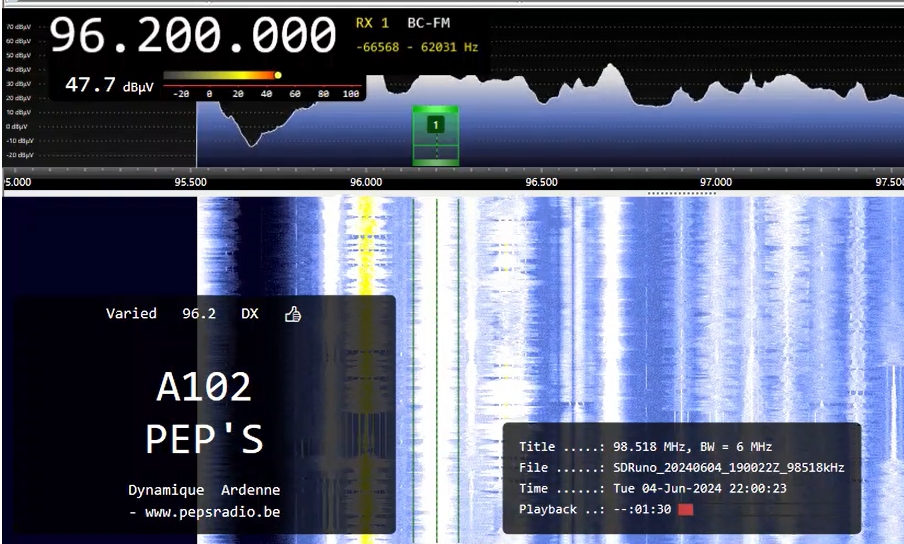Click the green RX 1 tuning marker
The image size is (904, 544).
(435, 125)
